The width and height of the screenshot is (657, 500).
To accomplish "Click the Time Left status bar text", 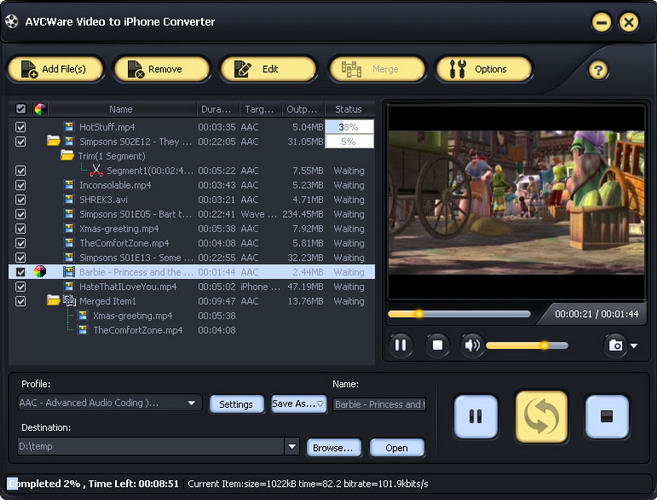I will pyautogui.click(x=133, y=484).
